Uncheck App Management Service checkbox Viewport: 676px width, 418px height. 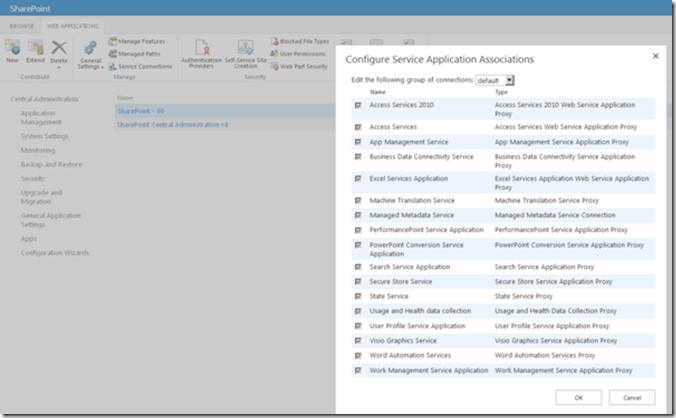pyautogui.click(x=358, y=142)
